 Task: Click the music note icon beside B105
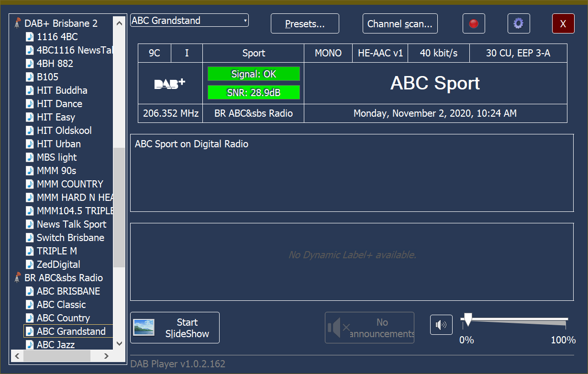[x=30, y=77]
